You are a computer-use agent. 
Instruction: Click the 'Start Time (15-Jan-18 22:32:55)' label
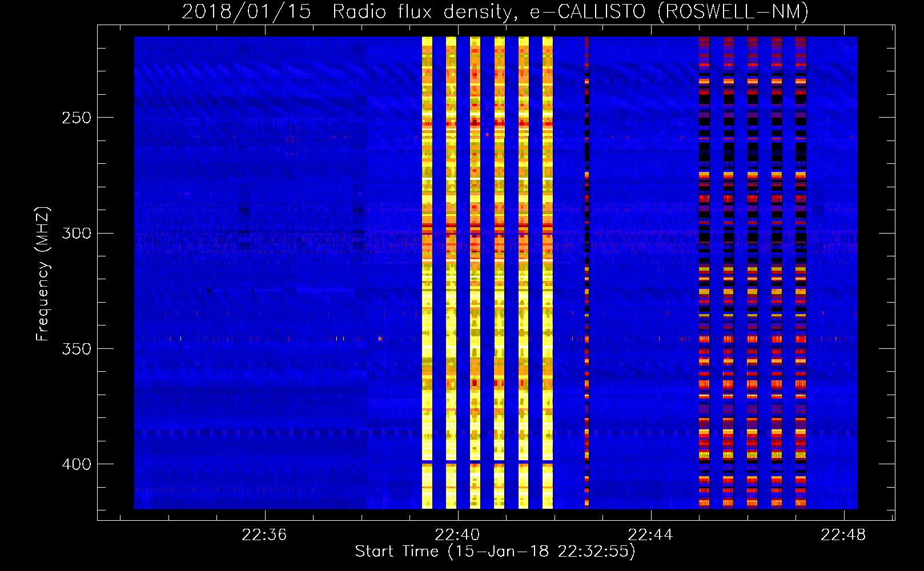[495, 552]
